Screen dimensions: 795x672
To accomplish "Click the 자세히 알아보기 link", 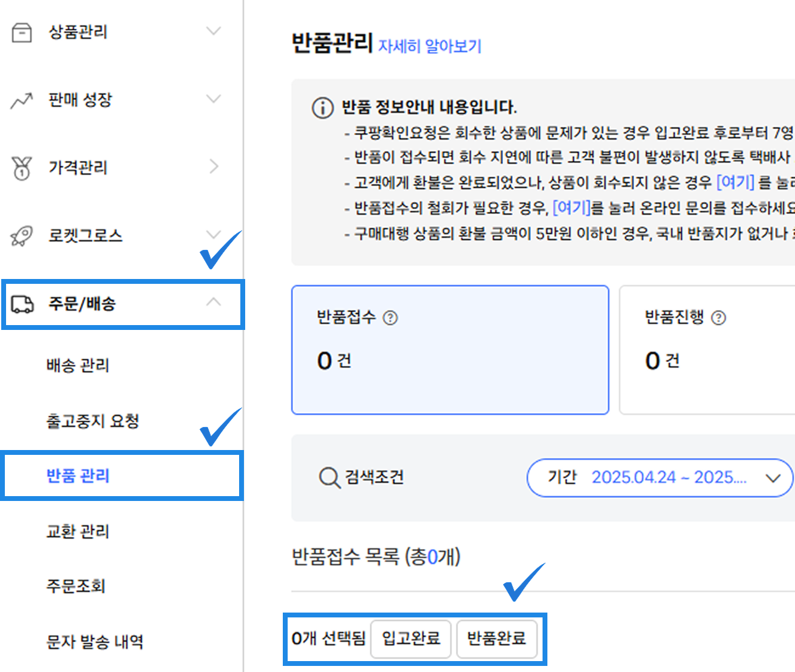I will coord(429,47).
